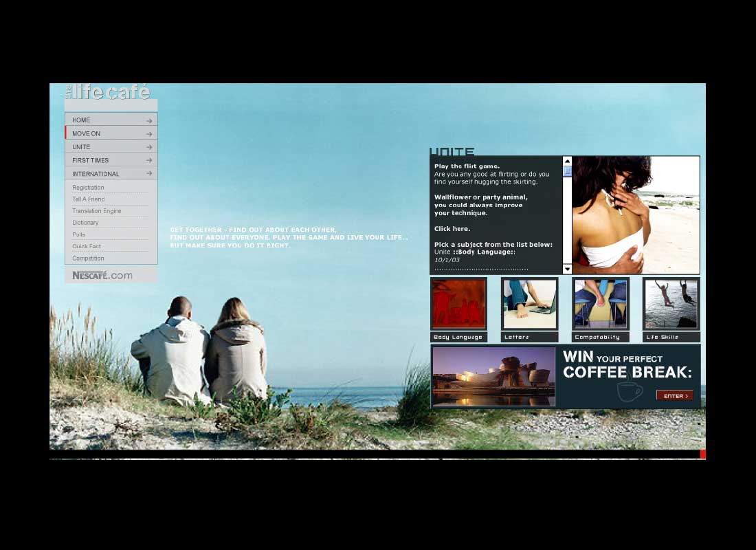The width and height of the screenshot is (756, 550).
Task: Open the Body Language thumbnail
Action: tap(458, 303)
